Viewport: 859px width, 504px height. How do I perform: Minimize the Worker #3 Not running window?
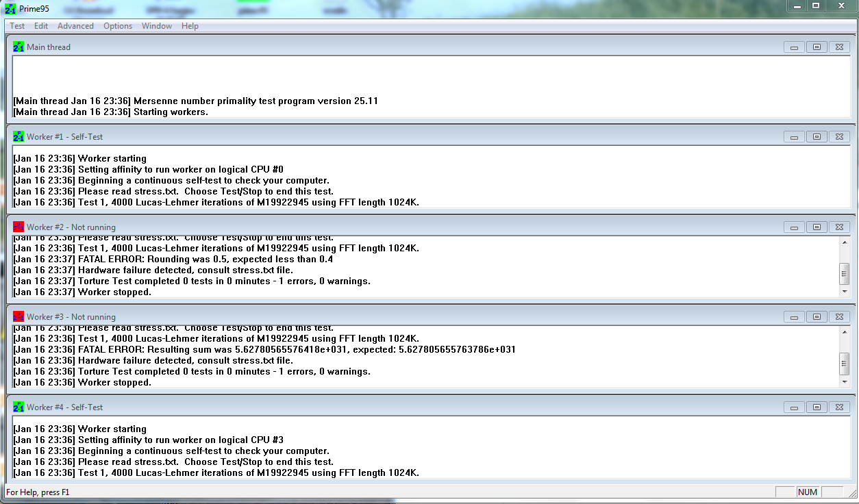(794, 317)
